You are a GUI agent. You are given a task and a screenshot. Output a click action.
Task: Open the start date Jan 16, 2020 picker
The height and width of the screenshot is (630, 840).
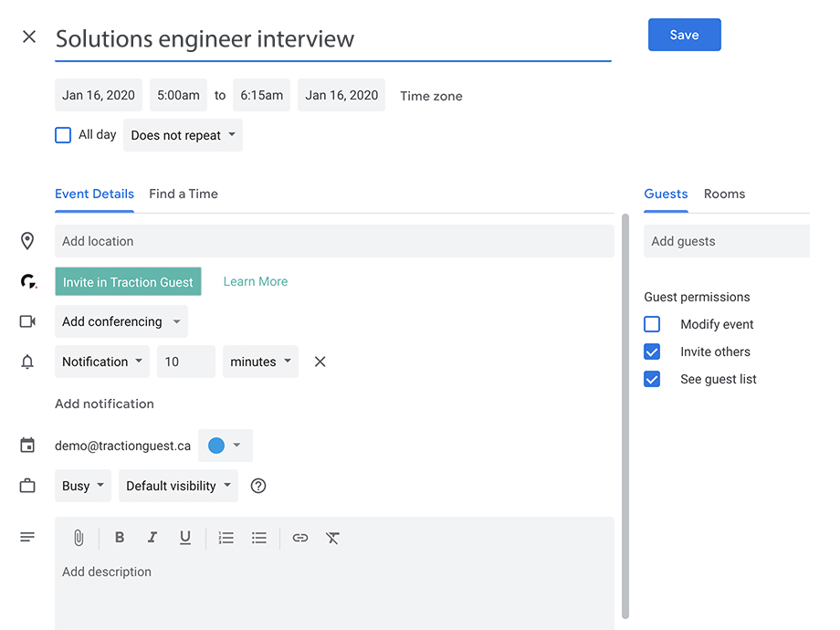[99, 95]
